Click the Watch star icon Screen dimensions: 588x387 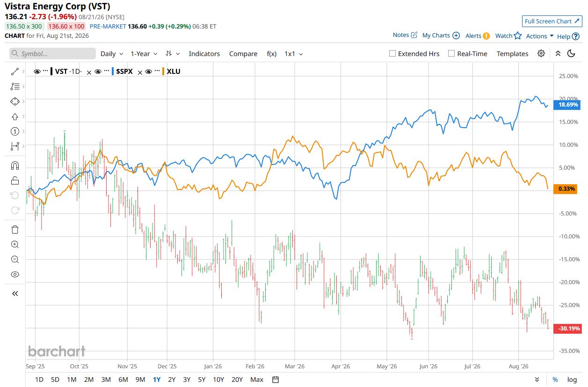click(x=517, y=36)
